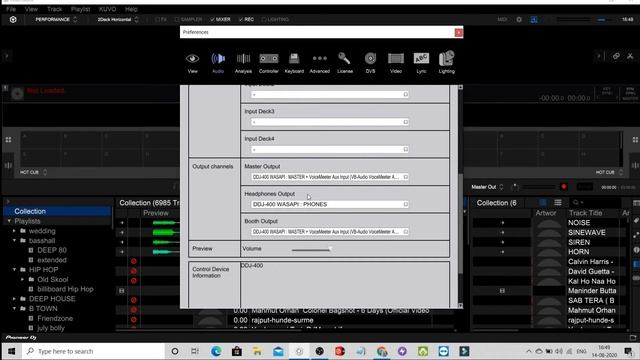Open the 2Deck Horizontal layout dropdown
The image size is (640, 360).
[x=118, y=19]
